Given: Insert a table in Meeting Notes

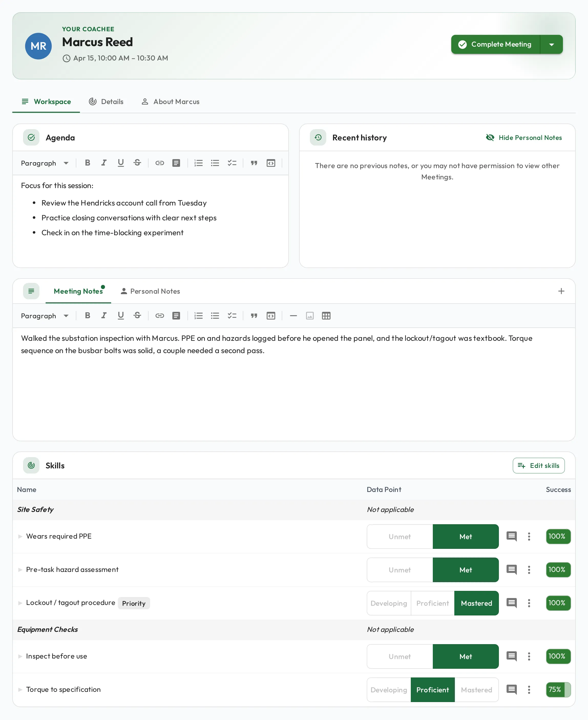Looking at the screenshot, I should (326, 316).
